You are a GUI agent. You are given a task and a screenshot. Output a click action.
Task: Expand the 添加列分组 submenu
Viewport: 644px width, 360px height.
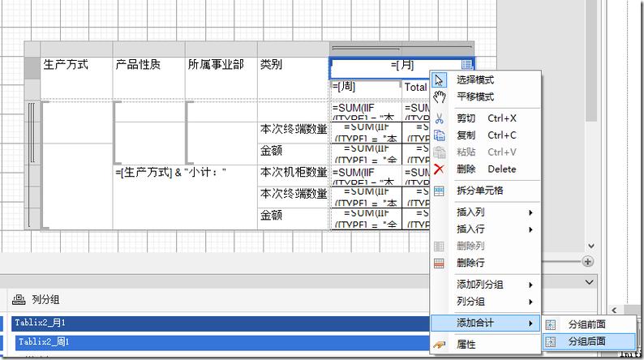(486, 285)
